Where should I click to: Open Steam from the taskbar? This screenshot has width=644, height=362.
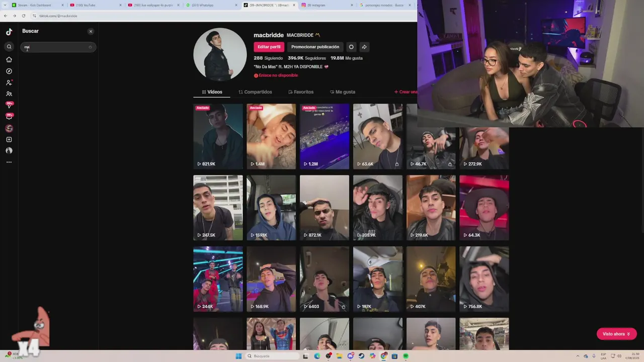(x=361, y=356)
